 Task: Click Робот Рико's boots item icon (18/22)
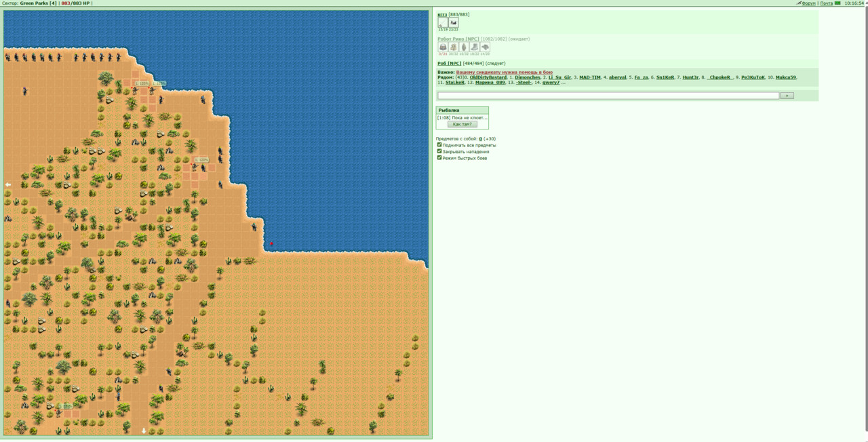pos(475,47)
